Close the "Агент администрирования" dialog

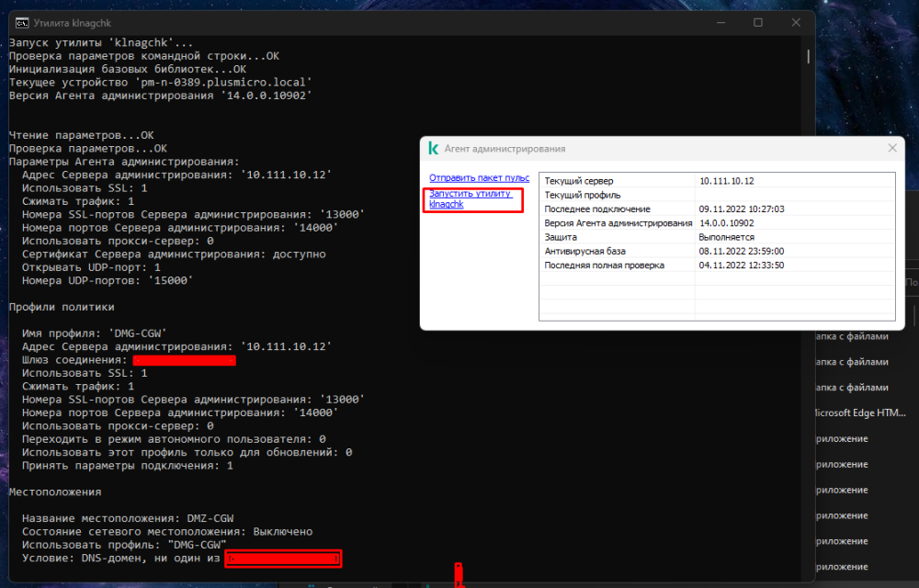892,148
